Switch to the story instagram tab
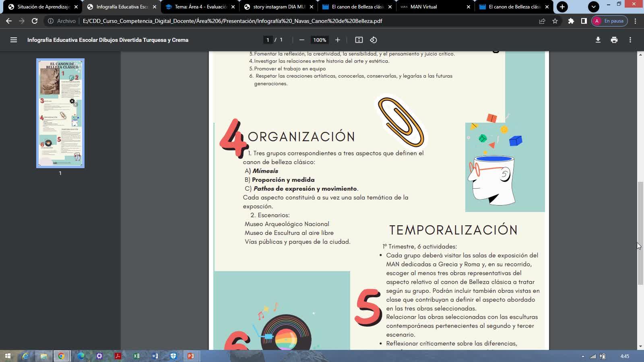644x362 pixels. [279, 7]
